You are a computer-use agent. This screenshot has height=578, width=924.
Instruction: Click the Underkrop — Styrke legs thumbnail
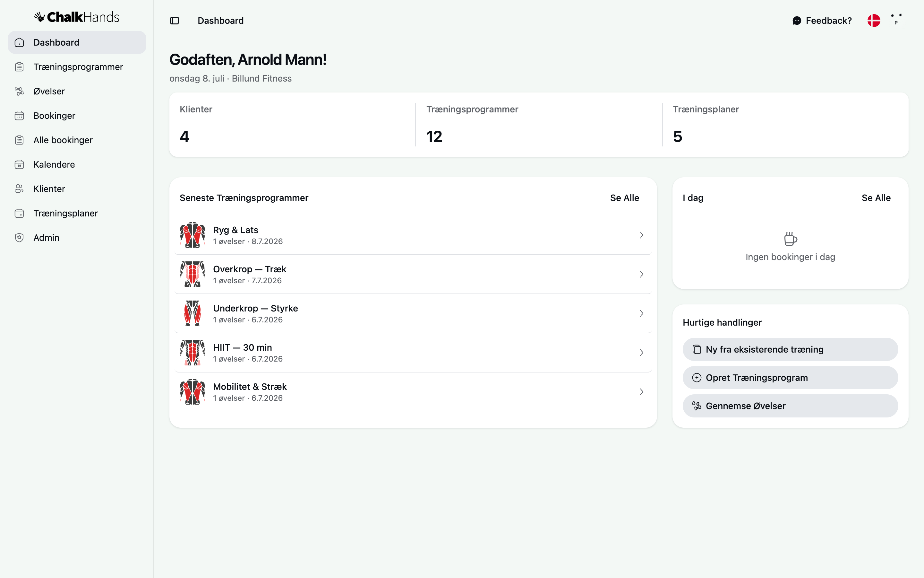click(x=193, y=313)
